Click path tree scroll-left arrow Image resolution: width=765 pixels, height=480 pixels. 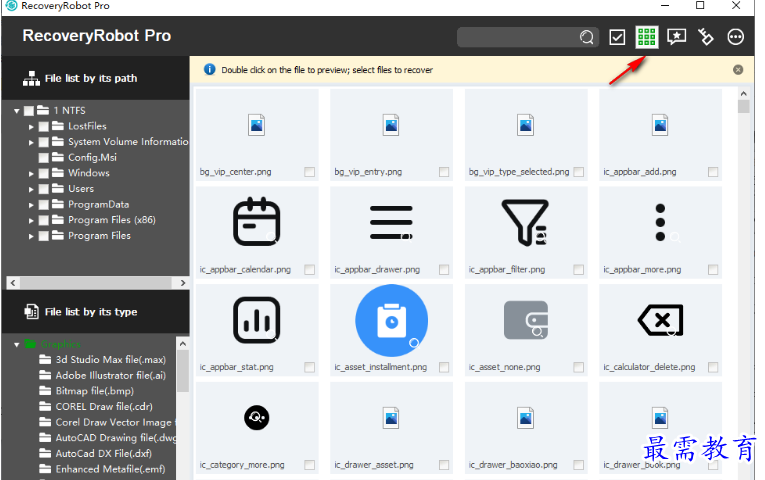pyautogui.click(x=13, y=283)
